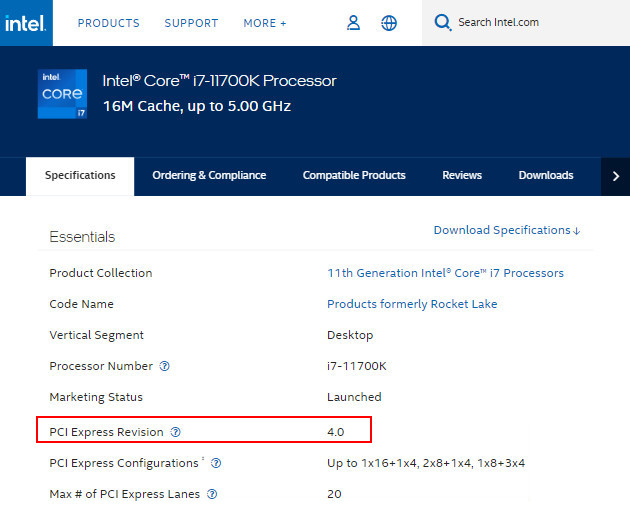
Task: Open help icon beside PCI Express Revision
Action: 176,432
